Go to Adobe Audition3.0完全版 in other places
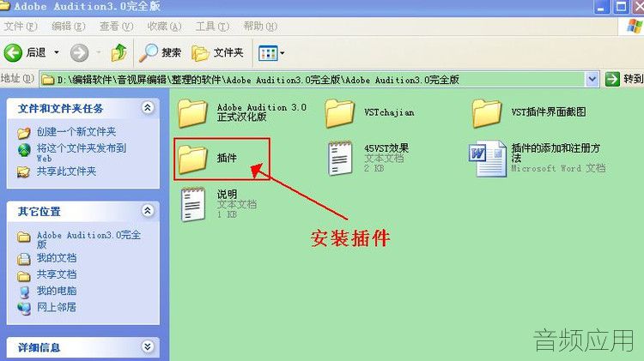644x361 pixels. [x=88, y=239]
